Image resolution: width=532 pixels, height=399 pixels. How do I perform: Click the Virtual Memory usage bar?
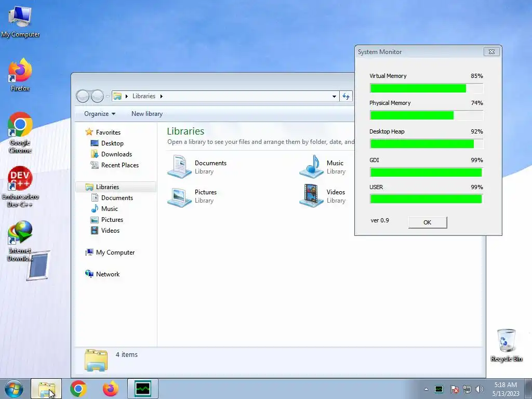427,88
